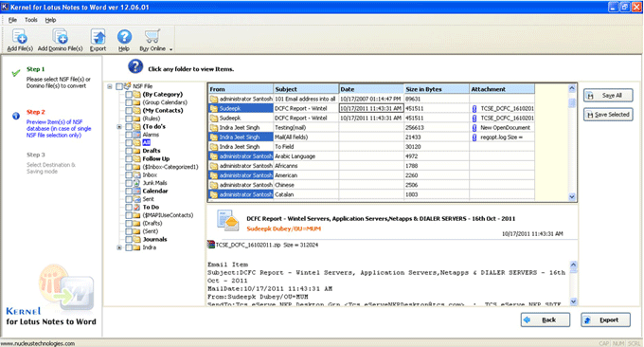Sort by the From column header
644x347 pixels.
pos(241,89)
